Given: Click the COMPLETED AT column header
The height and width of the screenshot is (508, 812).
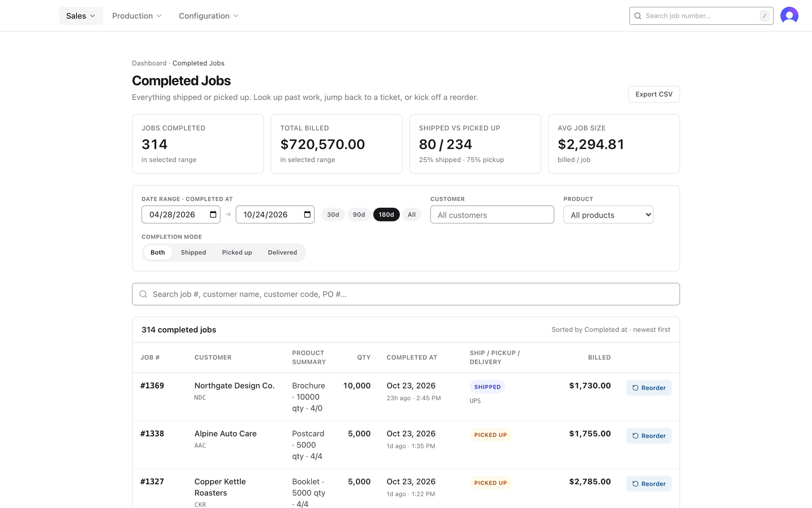Looking at the screenshot, I should pyautogui.click(x=411, y=357).
